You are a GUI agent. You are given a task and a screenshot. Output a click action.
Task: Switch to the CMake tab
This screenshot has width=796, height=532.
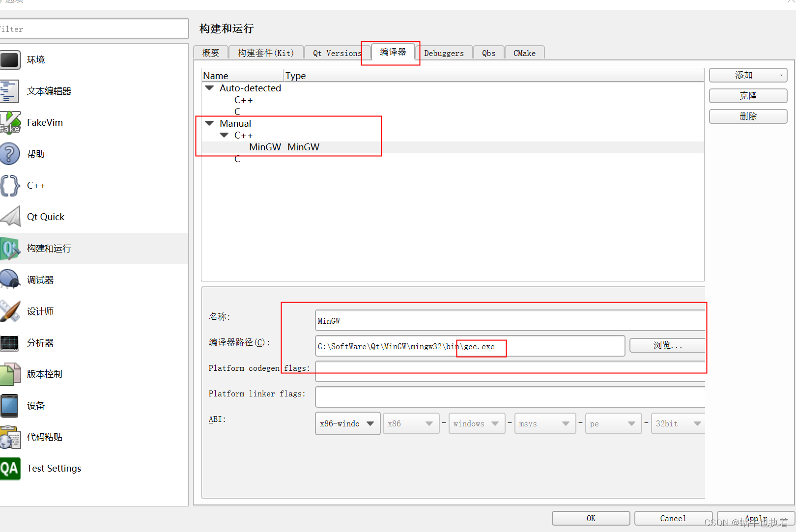[524, 53]
